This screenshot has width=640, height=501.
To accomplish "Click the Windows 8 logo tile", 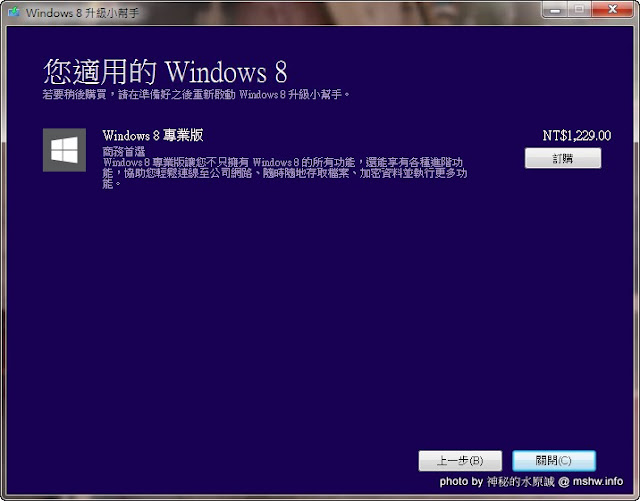I will click(64, 150).
